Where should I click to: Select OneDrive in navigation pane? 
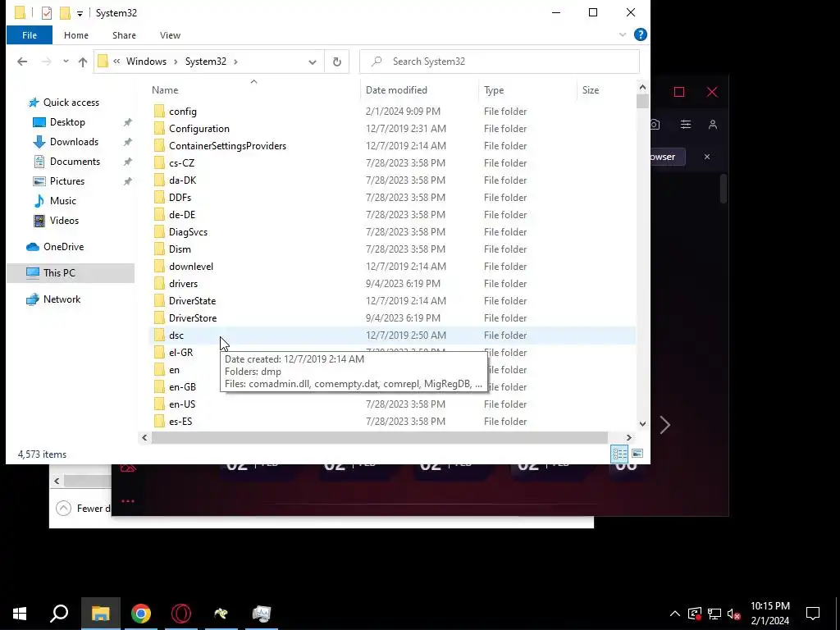(x=63, y=247)
